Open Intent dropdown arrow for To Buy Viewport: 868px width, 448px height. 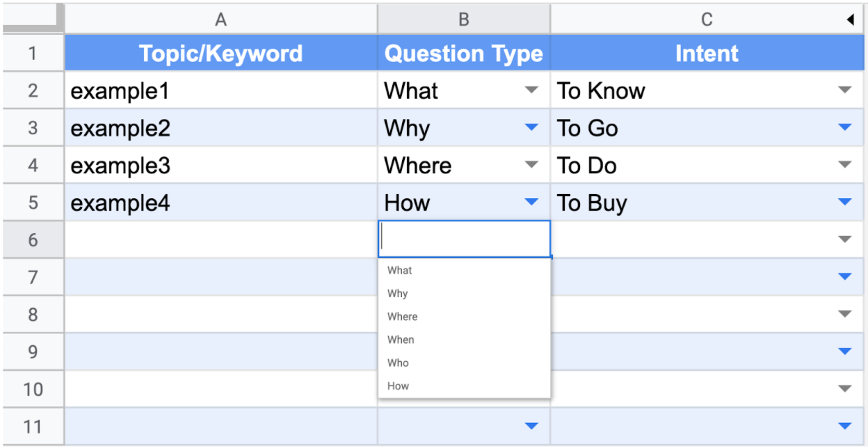(x=845, y=202)
